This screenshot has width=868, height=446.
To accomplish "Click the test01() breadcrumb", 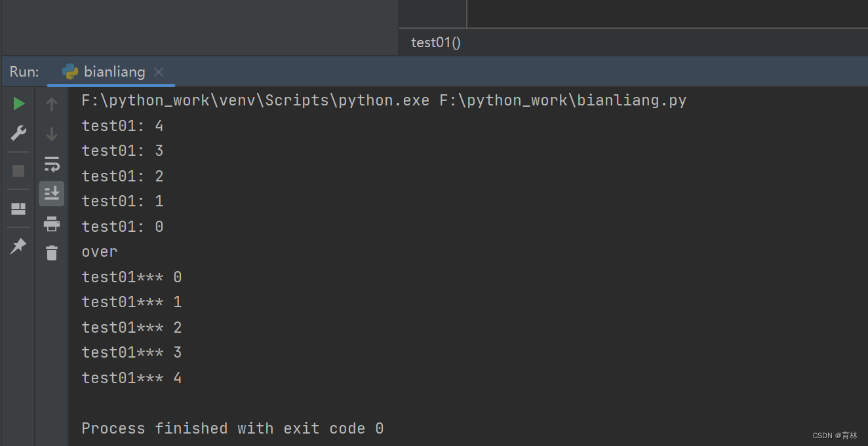I will (436, 43).
